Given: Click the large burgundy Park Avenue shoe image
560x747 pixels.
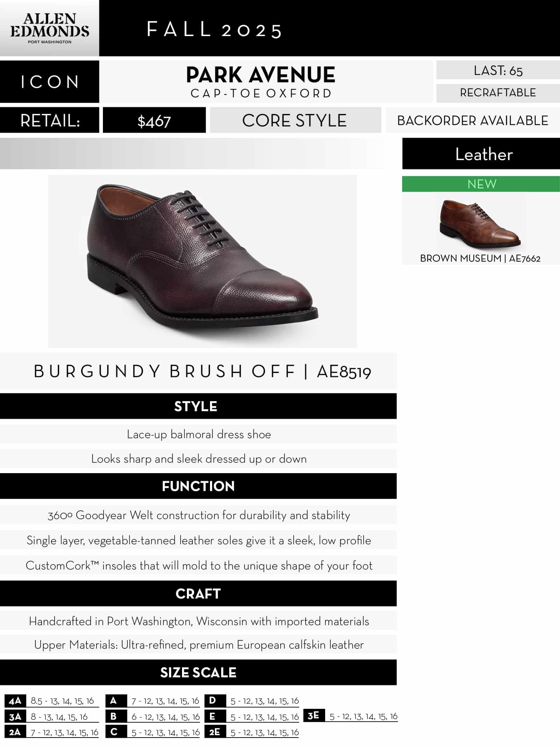Looking at the screenshot, I should point(202,261).
